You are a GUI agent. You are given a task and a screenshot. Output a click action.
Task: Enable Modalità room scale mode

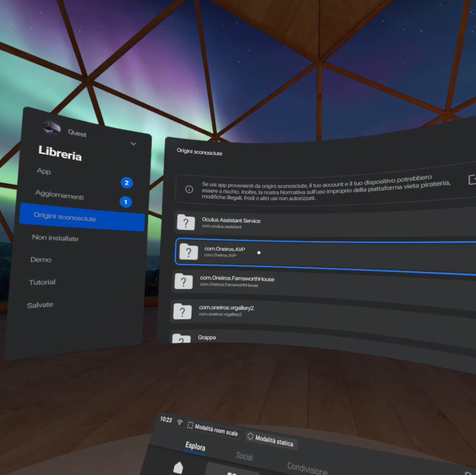tap(213, 429)
